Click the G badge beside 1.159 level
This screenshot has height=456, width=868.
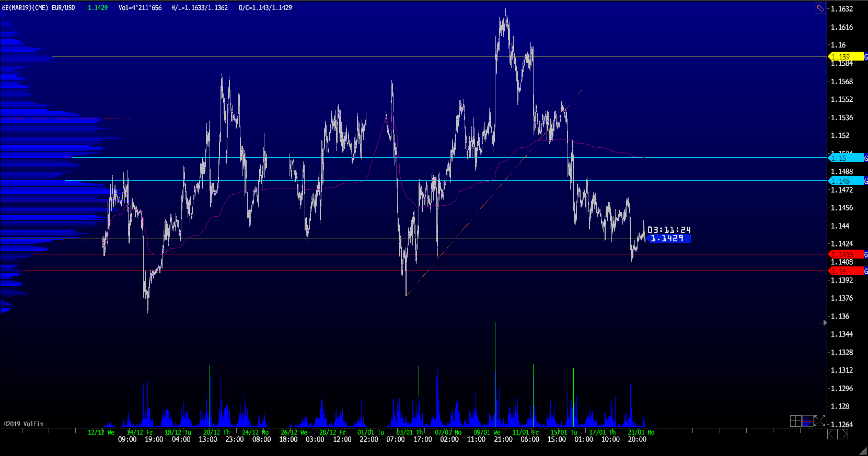[x=865, y=56]
